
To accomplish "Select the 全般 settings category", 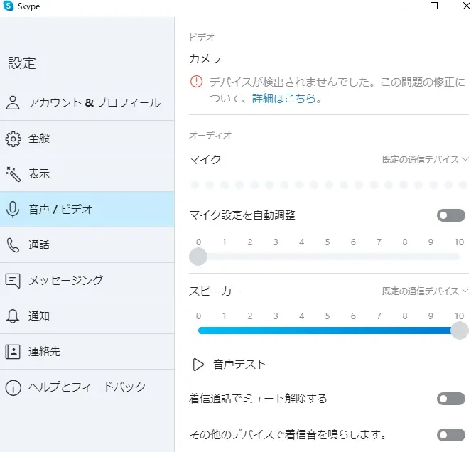I will 39,139.
